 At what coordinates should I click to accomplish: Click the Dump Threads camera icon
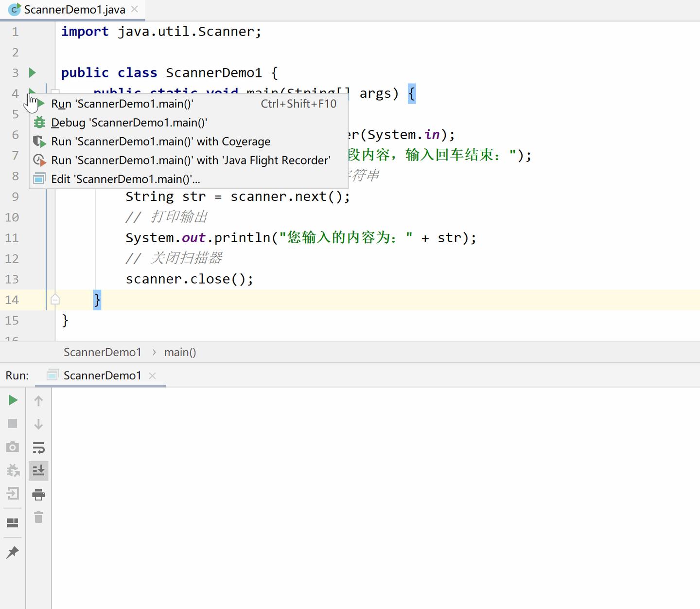click(x=13, y=447)
